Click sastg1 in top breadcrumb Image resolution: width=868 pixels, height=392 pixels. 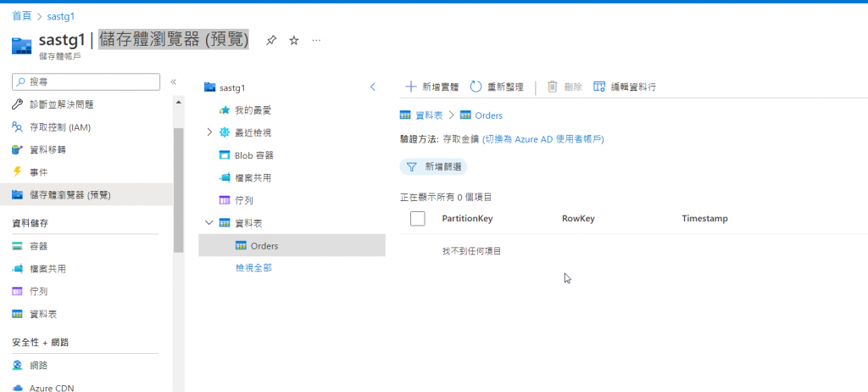[x=61, y=16]
